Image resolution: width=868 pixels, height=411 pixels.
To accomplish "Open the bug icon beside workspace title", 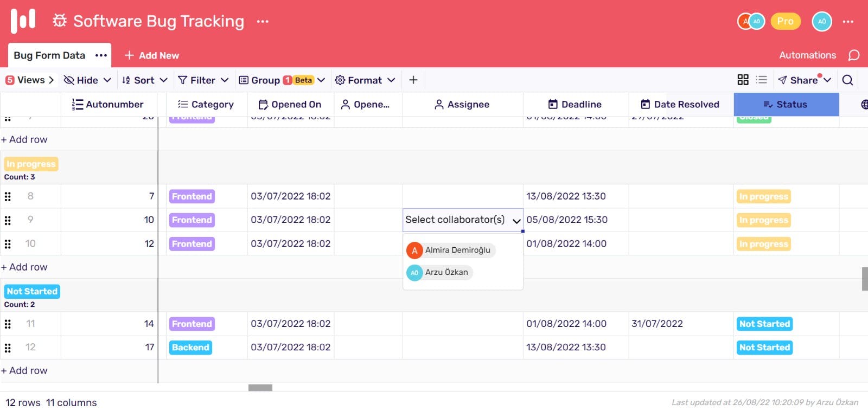I will (60, 21).
